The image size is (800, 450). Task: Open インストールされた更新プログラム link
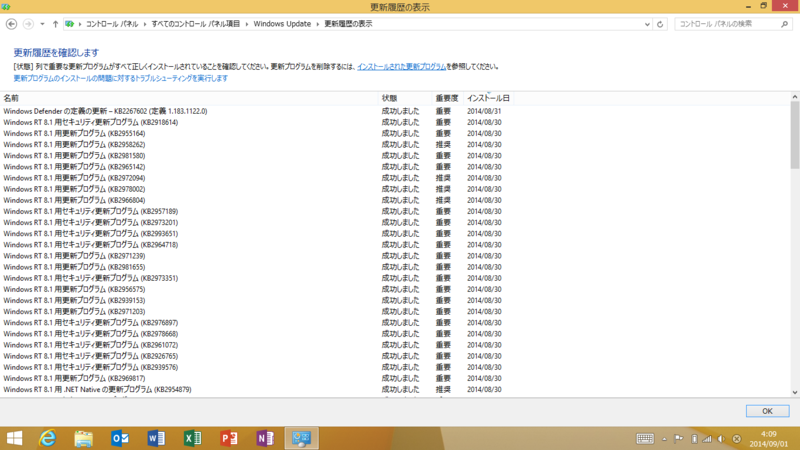401,67
